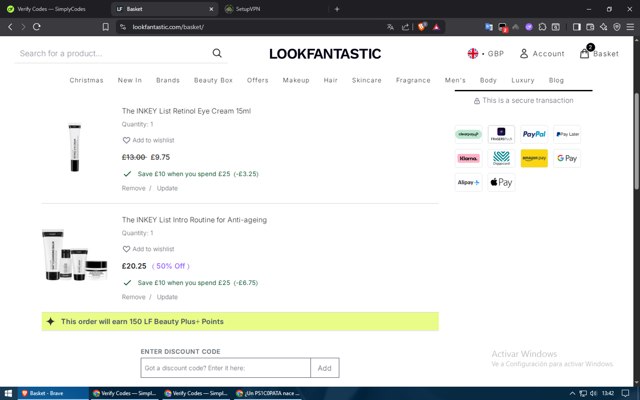Click the translate page icon
The height and width of the screenshot is (400, 640).
click(x=390, y=27)
